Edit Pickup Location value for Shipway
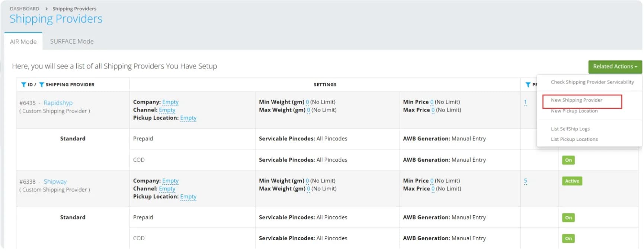The height and width of the screenshot is (251, 644). click(x=188, y=197)
